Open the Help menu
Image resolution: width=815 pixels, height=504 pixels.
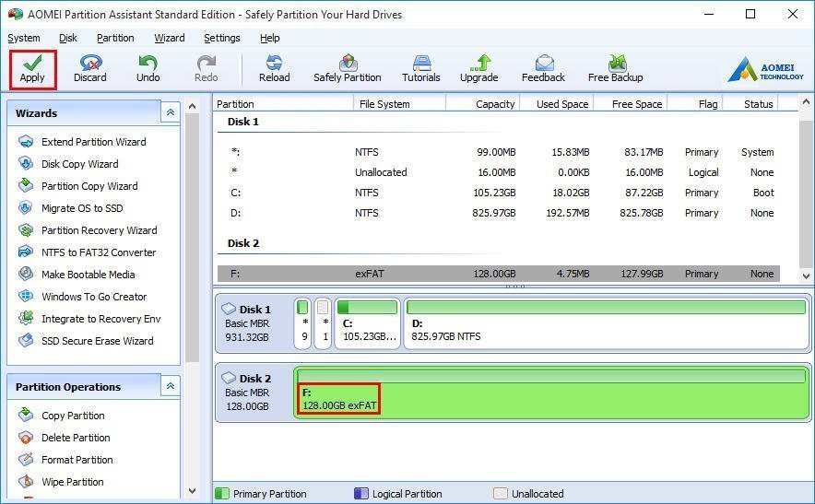tap(270, 38)
